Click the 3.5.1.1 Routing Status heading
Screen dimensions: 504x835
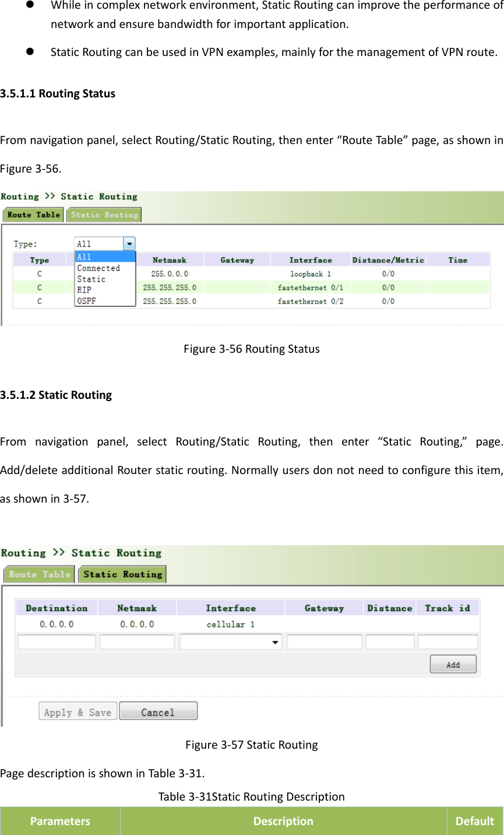tap(58, 93)
